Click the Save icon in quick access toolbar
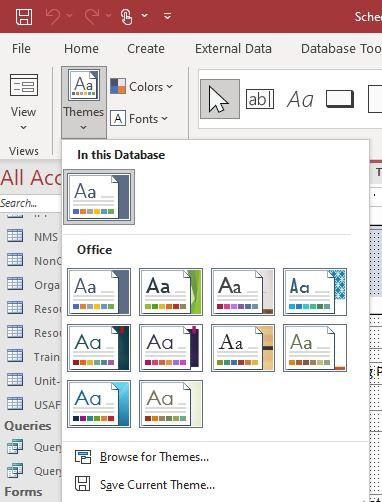Screen dimensions: 382x502 click(x=24, y=16)
